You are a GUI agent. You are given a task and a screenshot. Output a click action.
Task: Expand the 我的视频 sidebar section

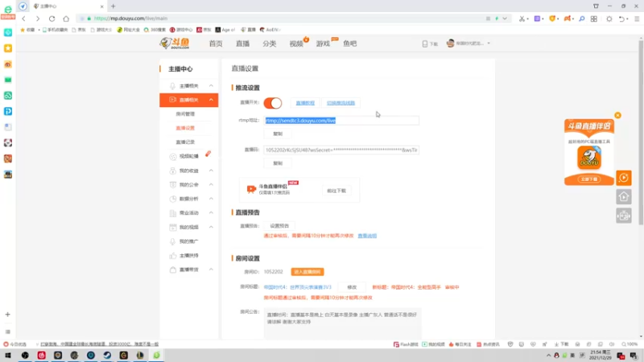coord(211,227)
